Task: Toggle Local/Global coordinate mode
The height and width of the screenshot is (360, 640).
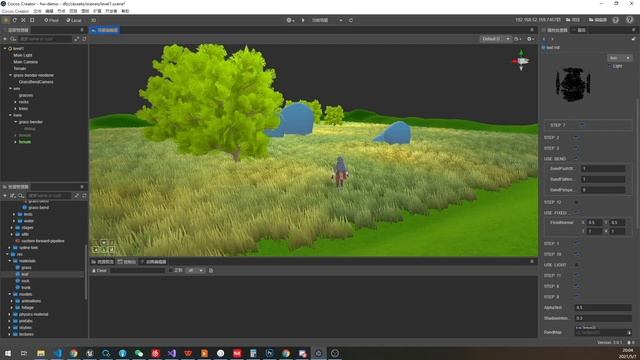Action: (x=74, y=20)
